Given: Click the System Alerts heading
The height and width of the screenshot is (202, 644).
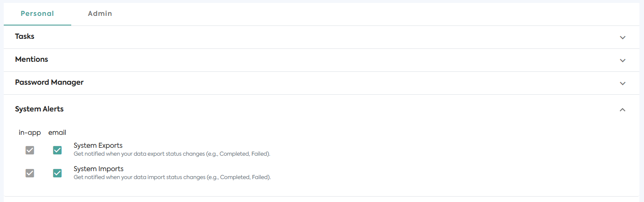Looking at the screenshot, I should 39,109.
